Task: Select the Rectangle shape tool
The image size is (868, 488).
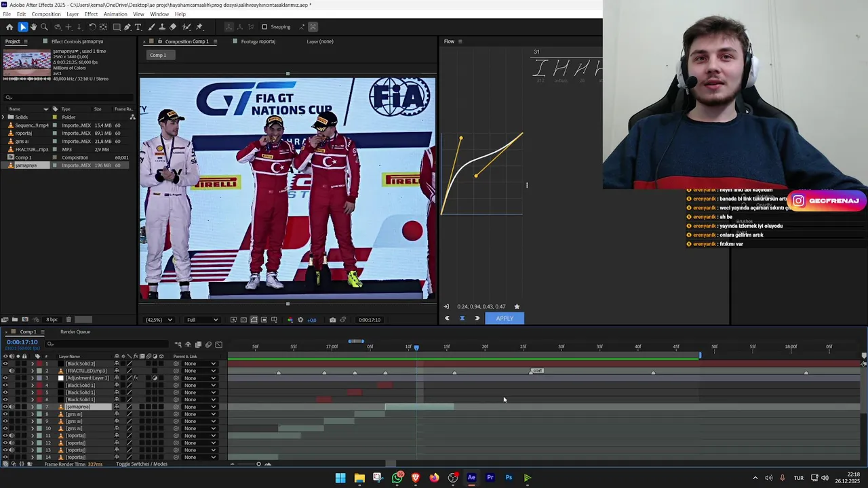Action: tap(117, 27)
